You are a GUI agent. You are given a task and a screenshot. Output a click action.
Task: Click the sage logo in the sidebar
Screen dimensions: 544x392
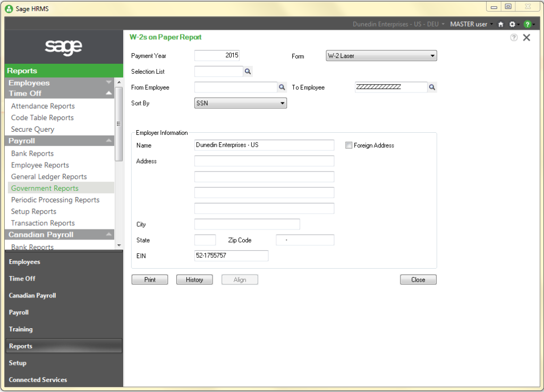pyautogui.click(x=63, y=47)
